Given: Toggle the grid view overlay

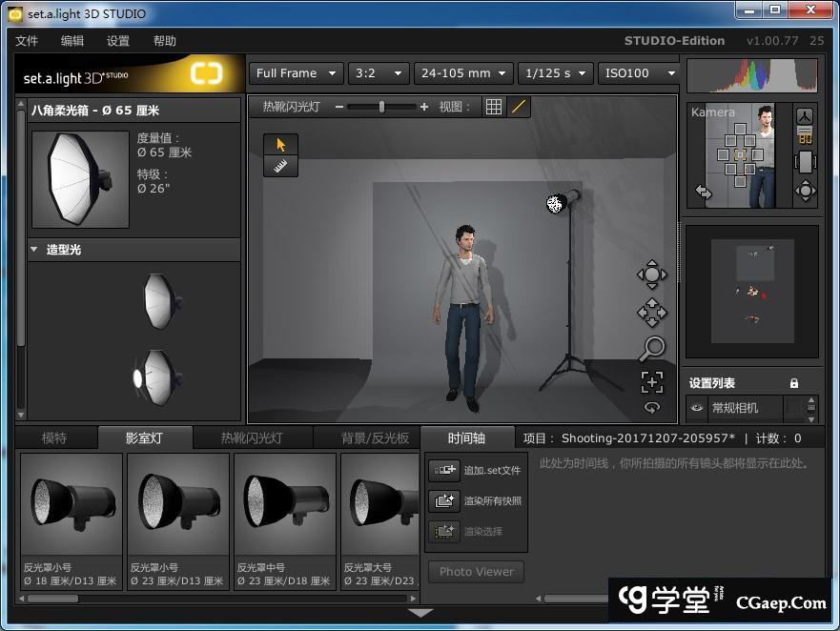Looking at the screenshot, I should [x=494, y=107].
